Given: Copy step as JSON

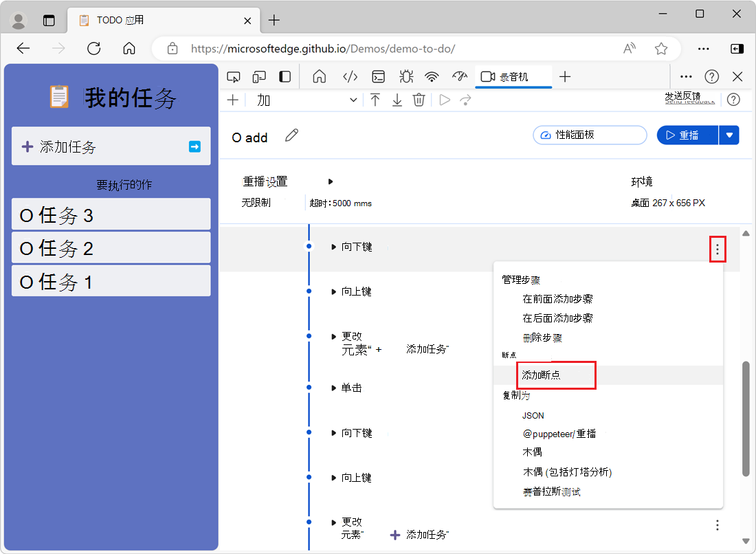Looking at the screenshot, I should 533,416.
